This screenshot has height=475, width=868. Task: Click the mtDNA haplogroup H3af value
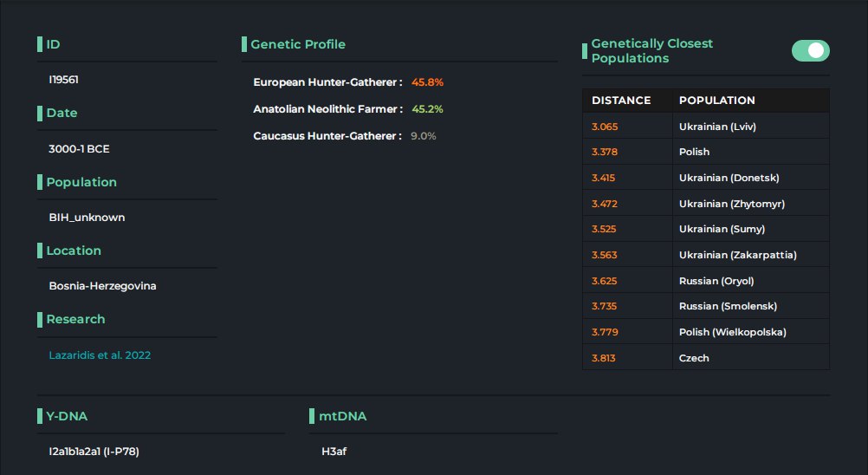tap(334, 452)
